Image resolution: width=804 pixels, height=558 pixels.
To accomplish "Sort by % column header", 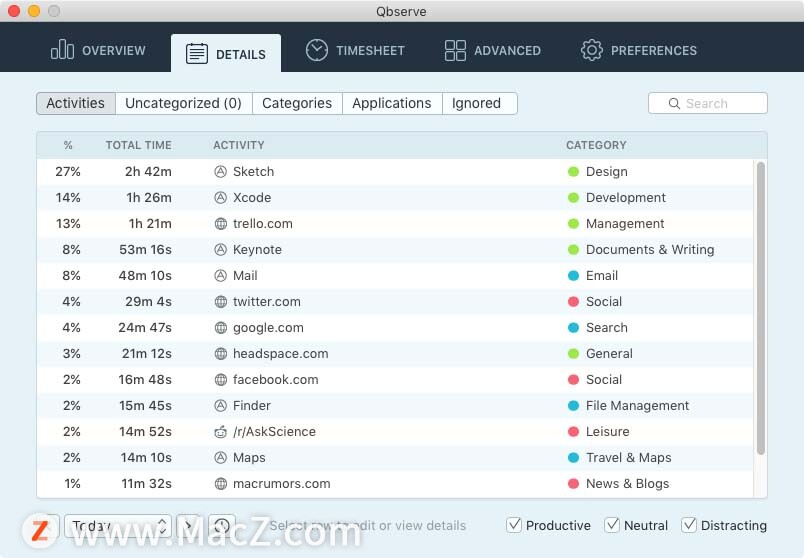I will [68, 145].
